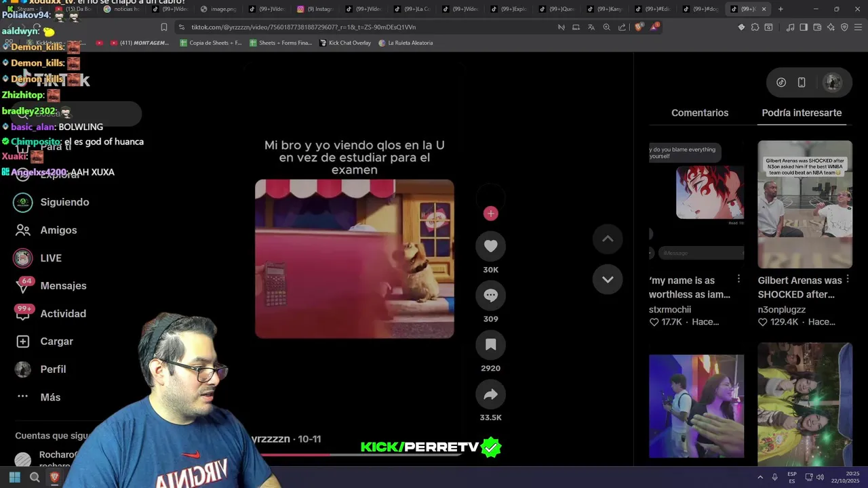
Task: Open the n3onplugzz account link
Action: click(782, 309)
